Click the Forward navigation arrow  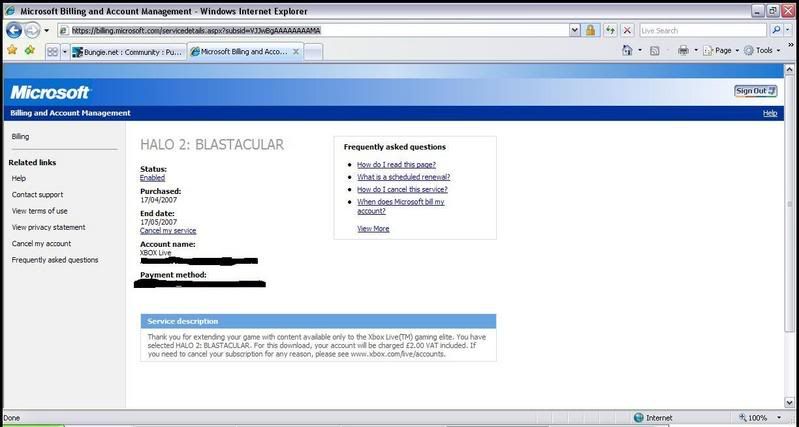point(32,31)
